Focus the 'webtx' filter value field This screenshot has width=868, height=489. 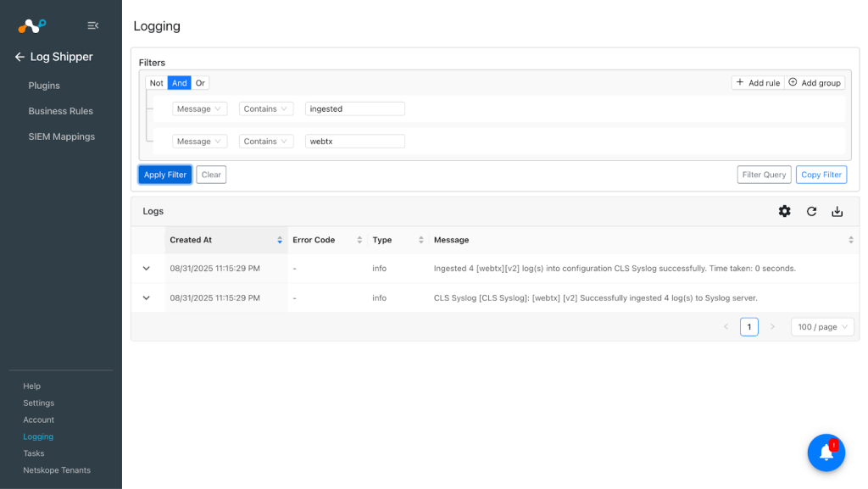click(355, 142)
